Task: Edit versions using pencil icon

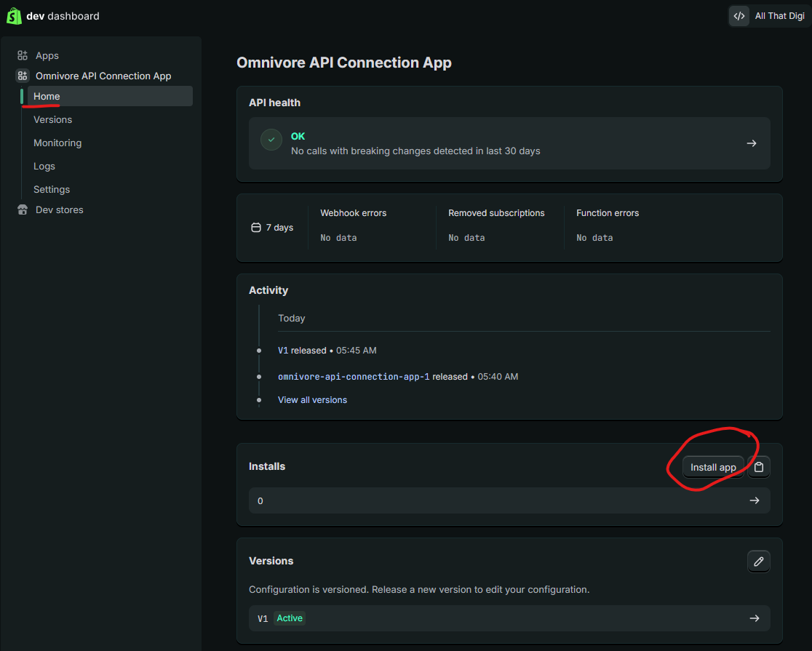Action: [x=759, y=562]
